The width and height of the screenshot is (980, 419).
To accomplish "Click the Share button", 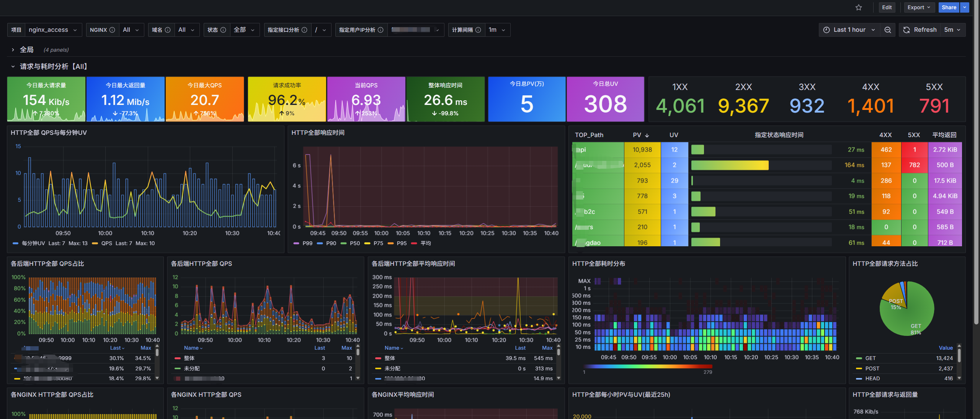I will click(949, 7).
